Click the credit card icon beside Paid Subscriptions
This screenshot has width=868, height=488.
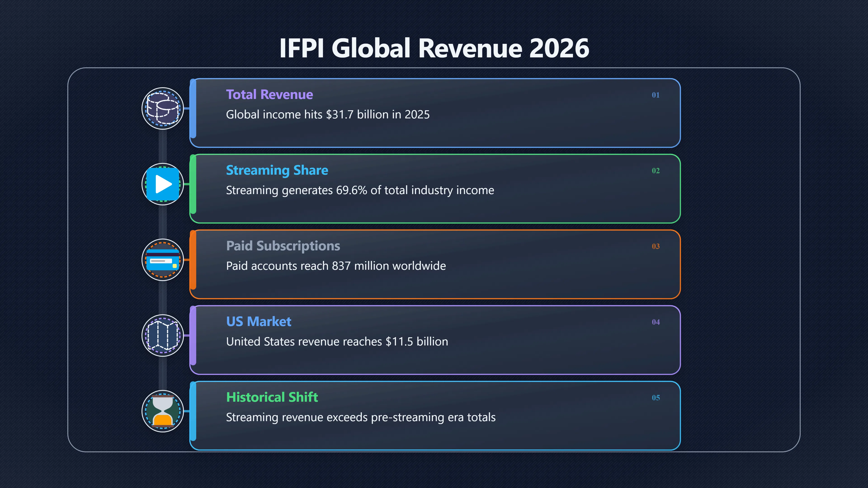(163, 260)
